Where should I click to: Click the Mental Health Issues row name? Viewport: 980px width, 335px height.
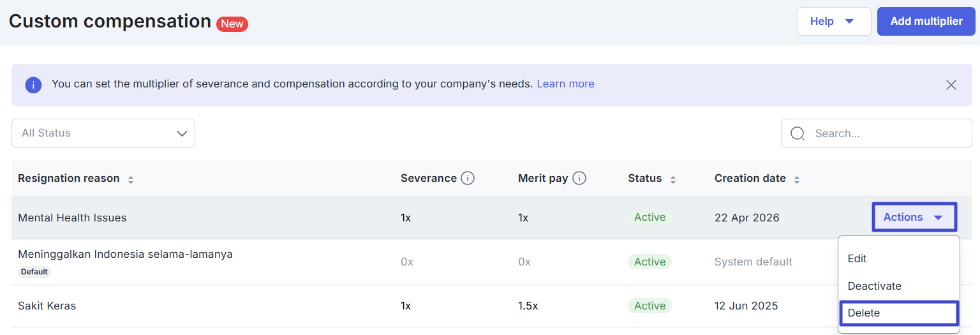point(72,218)
